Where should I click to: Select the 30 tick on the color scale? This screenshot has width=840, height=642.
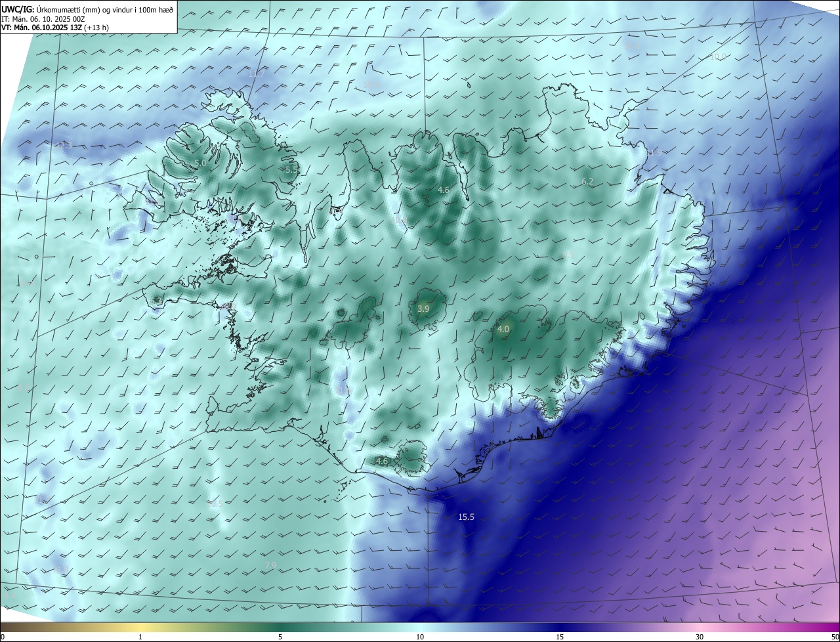pos(700,637)
